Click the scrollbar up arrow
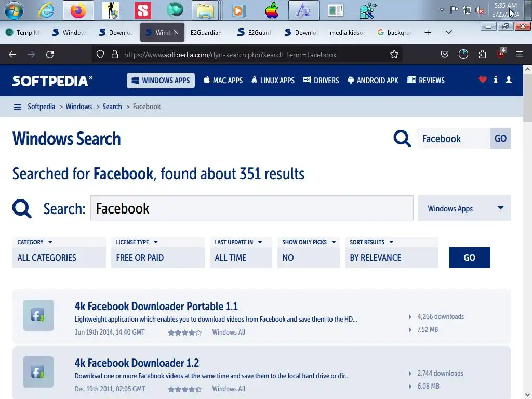532x399 pixels. [x=527, y=69]
